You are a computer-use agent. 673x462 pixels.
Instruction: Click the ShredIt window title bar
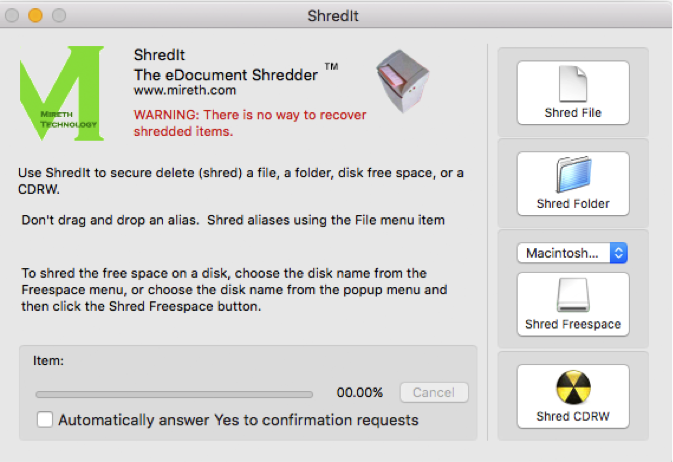pyautogui.click(x=336, y=16)
